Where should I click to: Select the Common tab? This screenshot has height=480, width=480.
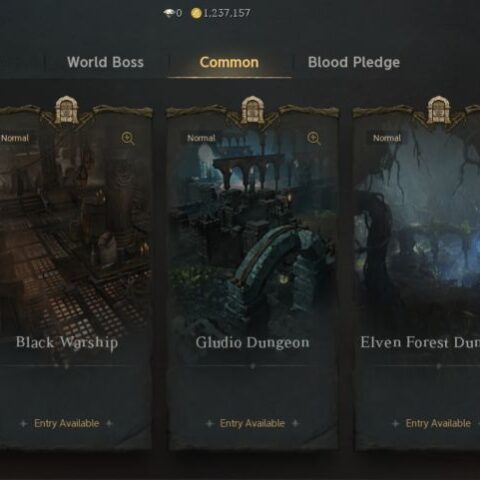click(229, 62)
